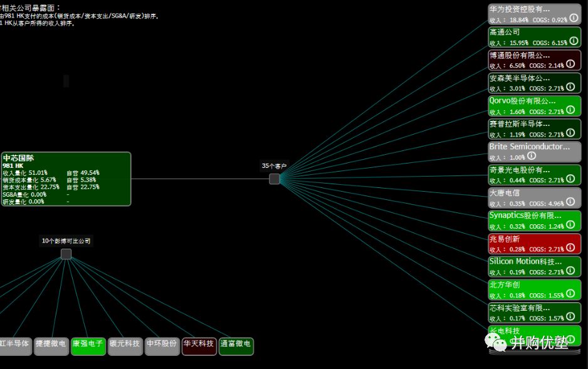The height and width of the screenshot is (369, 588).
Task: Open info icon on 兆易创新 card
Action: (570, 247)
